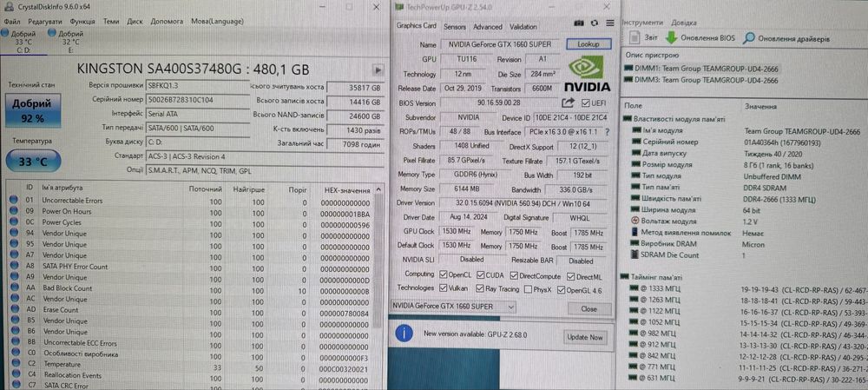Open the GPU-Z hamburger menu
The width and height of the screenshot is (868, 390).
609,23
